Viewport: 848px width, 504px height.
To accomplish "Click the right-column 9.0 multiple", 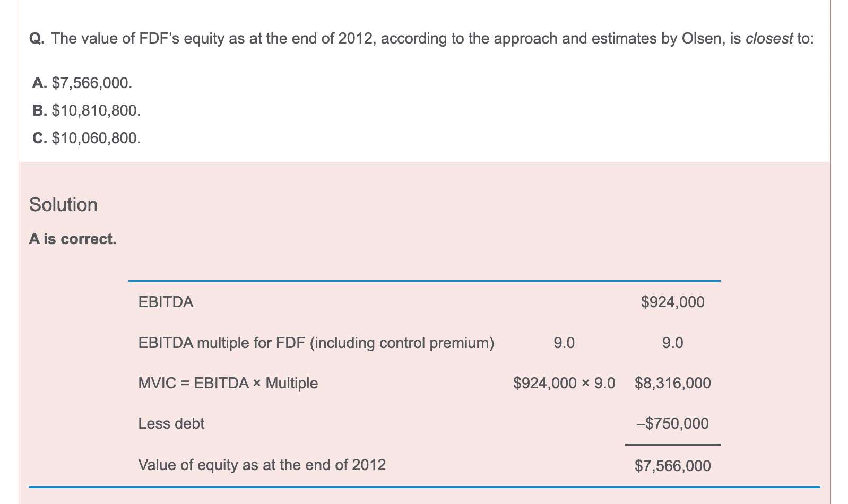I will tap(672, 343).
